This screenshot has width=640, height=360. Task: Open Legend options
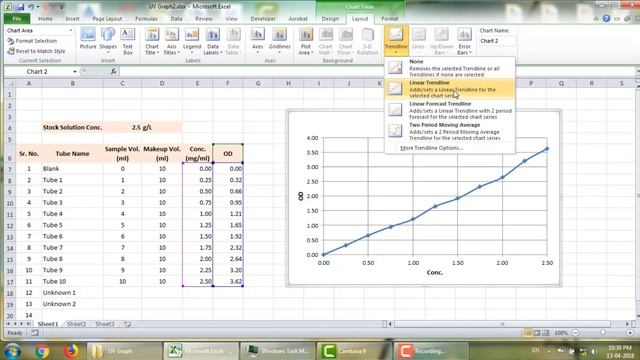point(192,41)
